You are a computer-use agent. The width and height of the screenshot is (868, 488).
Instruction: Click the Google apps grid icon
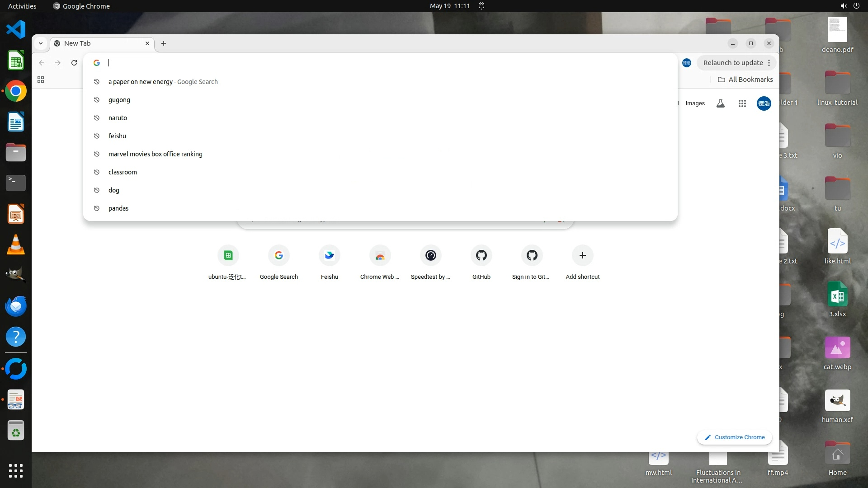[742, 103]
